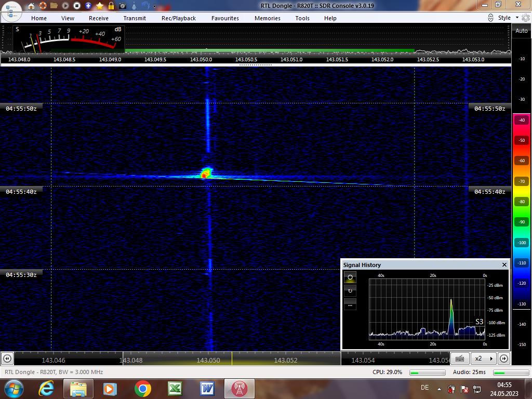This screenshot has height=399, width=532.
Task: Open the Transmit ribbon tab
Action: pyautogui.click(x=135, y=18)
